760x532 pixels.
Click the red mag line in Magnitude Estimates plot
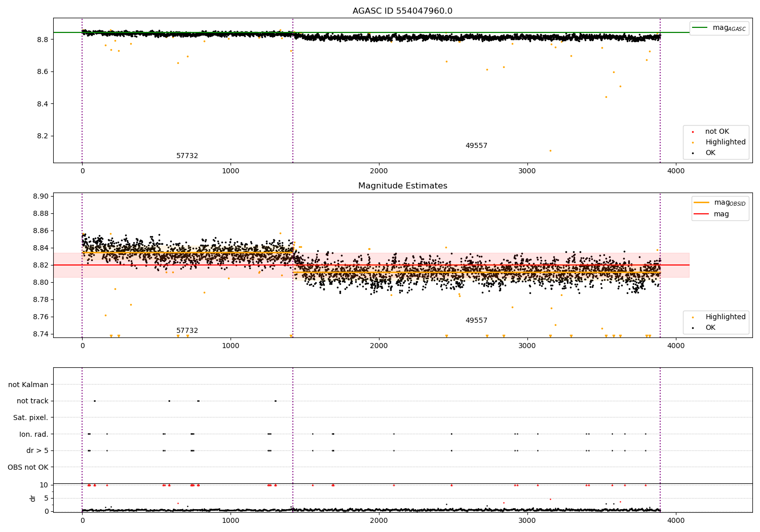click(x=371, y=265)
